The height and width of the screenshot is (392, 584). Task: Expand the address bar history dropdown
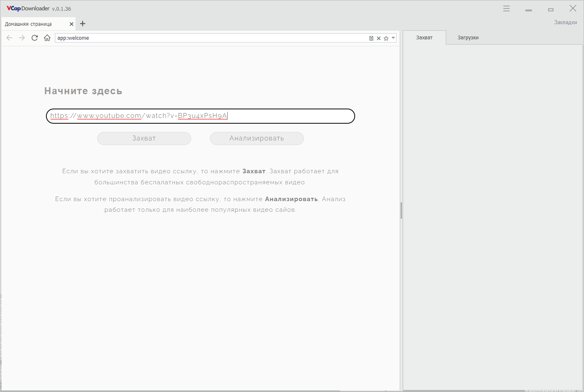pyautogui.click(x=393, y=38)
